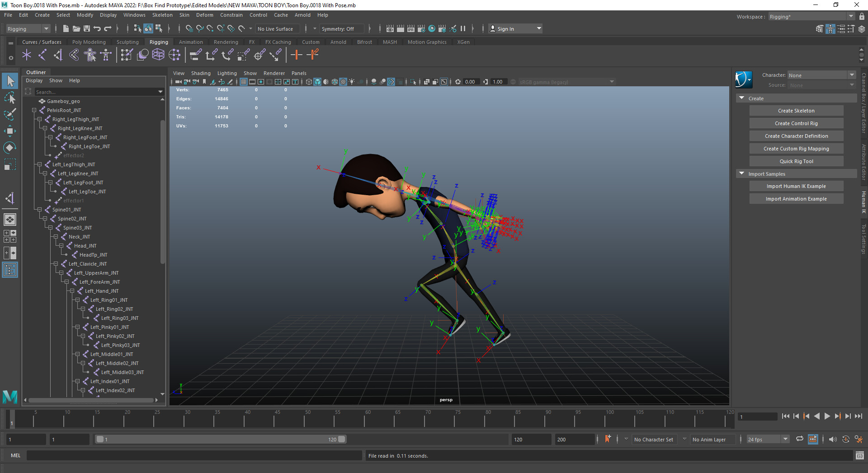Toggle the viewport grid display
868x473 pixels.
(x=243, y=82)
